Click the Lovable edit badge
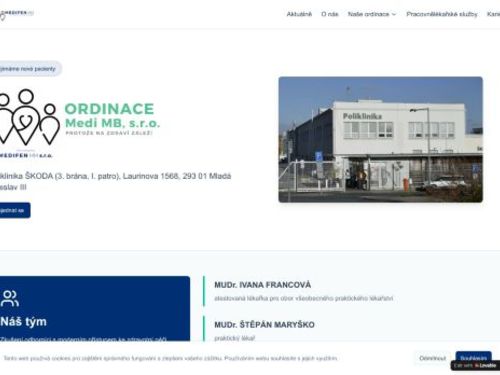 pyautogui.click(x=475, y=366)
